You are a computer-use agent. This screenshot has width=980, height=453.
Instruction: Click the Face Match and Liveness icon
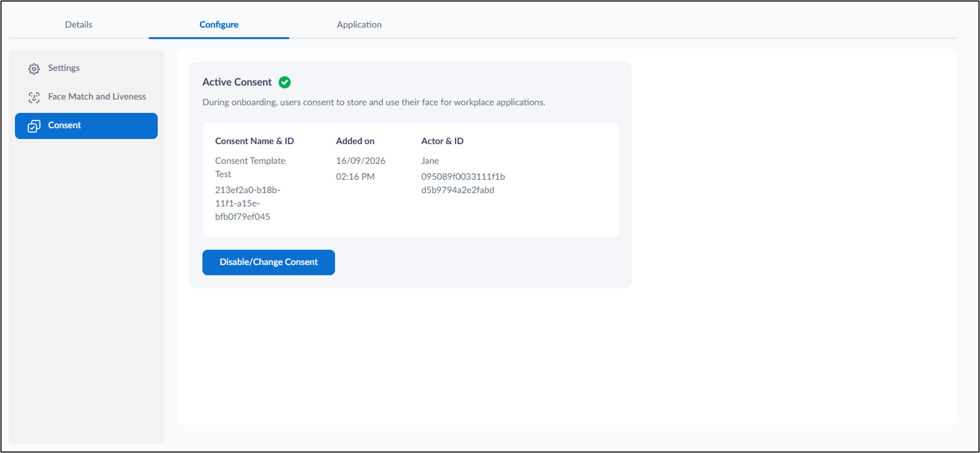[34, 97]
